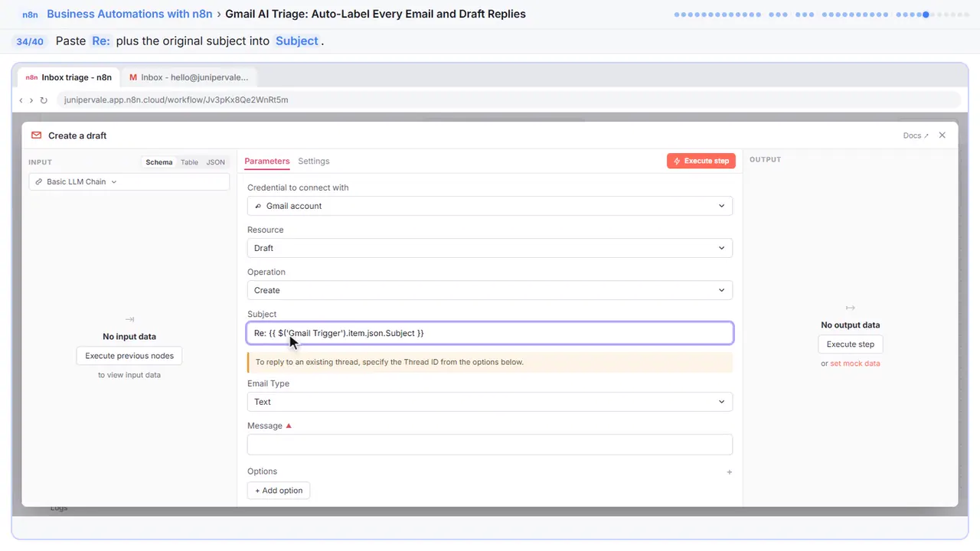Switch input view to Schema
This screenshot has width=980, height=551.
point(159,162)
